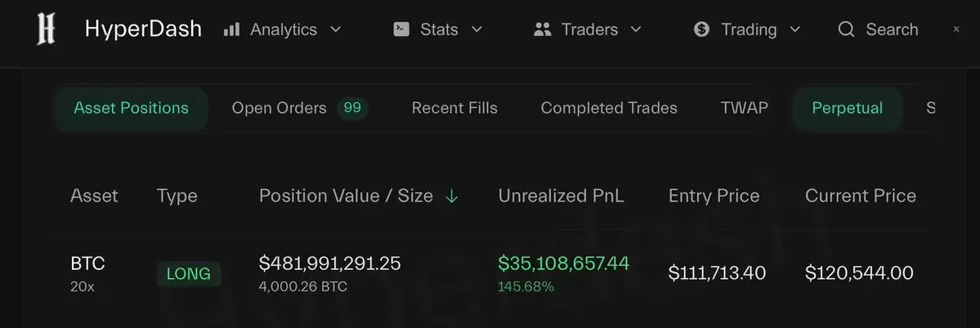Select the Asset Positions tab
The width and height of the screenshot is (980, 328).
pos(132,108)
